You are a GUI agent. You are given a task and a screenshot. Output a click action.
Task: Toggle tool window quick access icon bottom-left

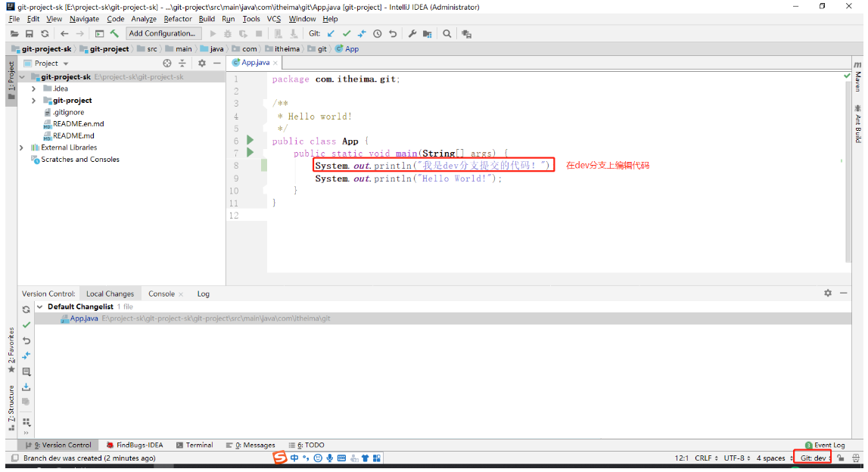[x=15, y=458]
